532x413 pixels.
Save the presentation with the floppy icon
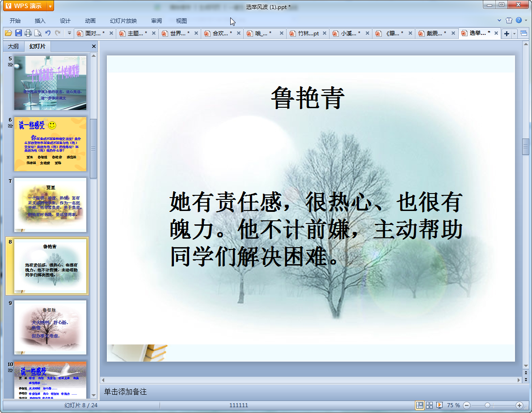[x=18, y=33]
